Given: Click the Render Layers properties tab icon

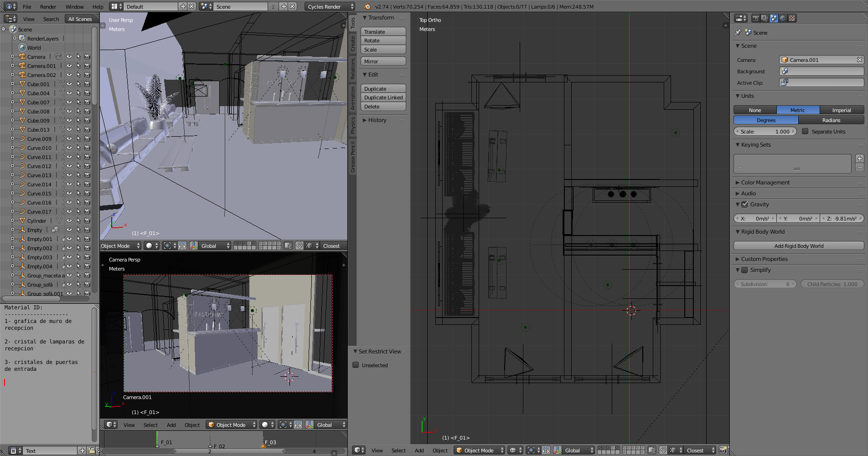Looking at the screenshot, I should (x=765, y=18).
